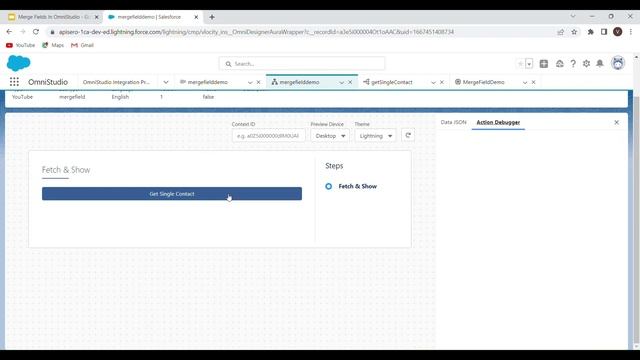Share this page from the address bar
Viewport: 640px width, 360px height.
pos(560,32)
